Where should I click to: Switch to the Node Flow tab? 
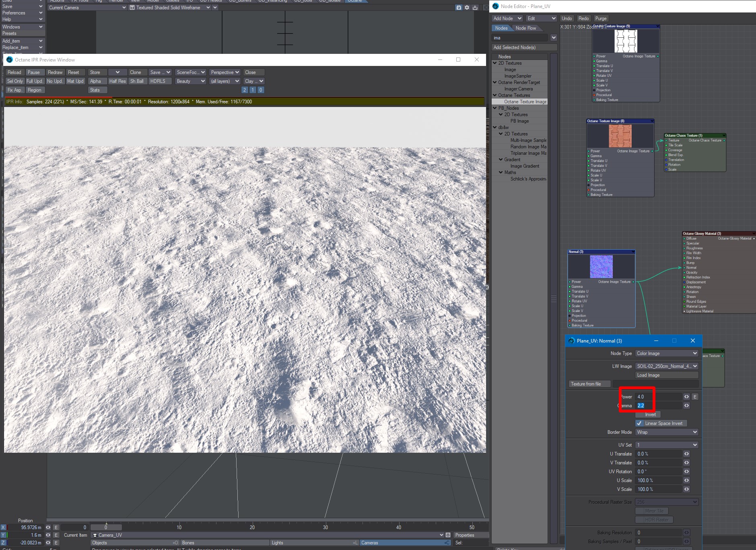(x=525, y=28)
